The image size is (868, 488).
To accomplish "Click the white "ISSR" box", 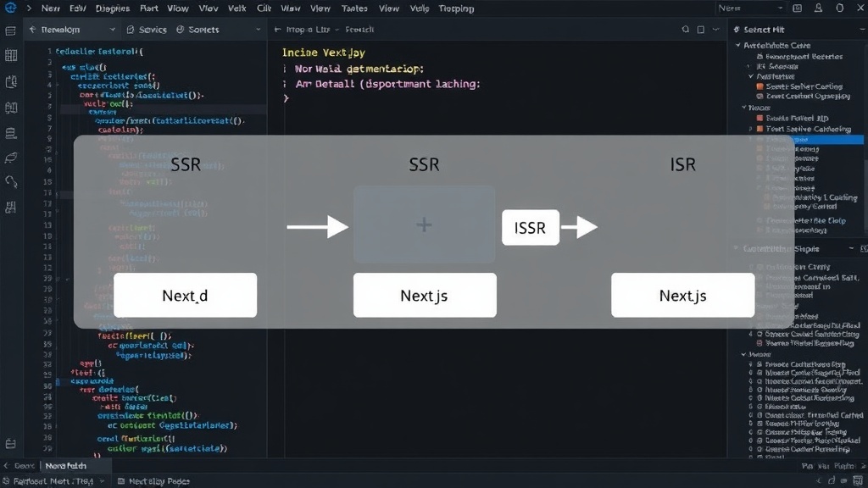I will [531, 227].
